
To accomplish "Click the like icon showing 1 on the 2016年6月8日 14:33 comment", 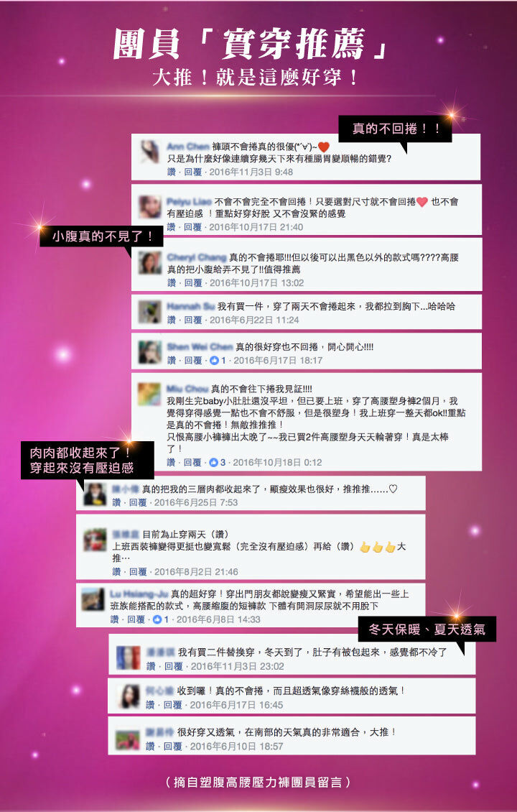I will click(157, 619).
